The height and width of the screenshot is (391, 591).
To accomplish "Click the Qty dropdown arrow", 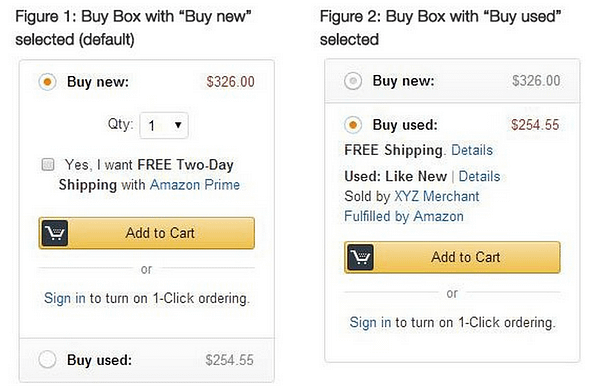I will 178,125.
